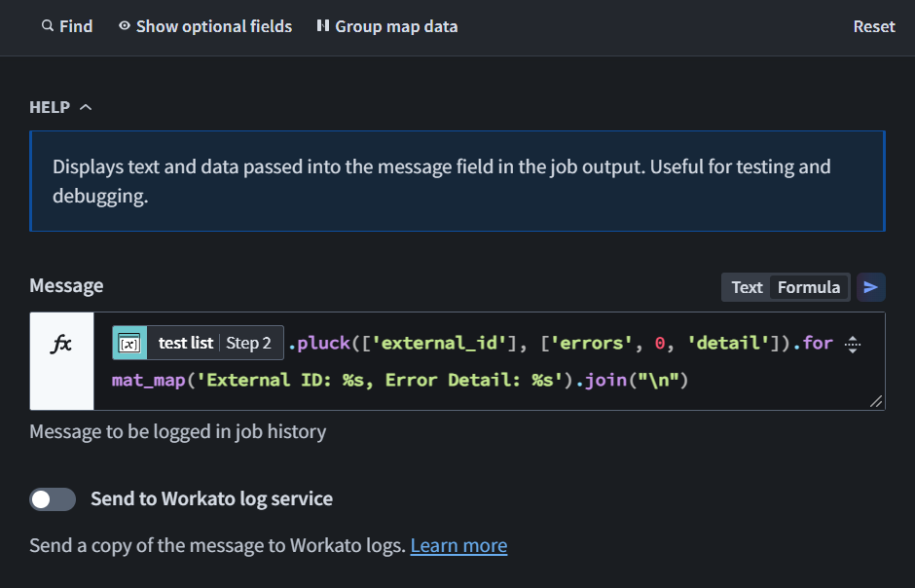Select the test list Step 2 data pill

[214, 343]
